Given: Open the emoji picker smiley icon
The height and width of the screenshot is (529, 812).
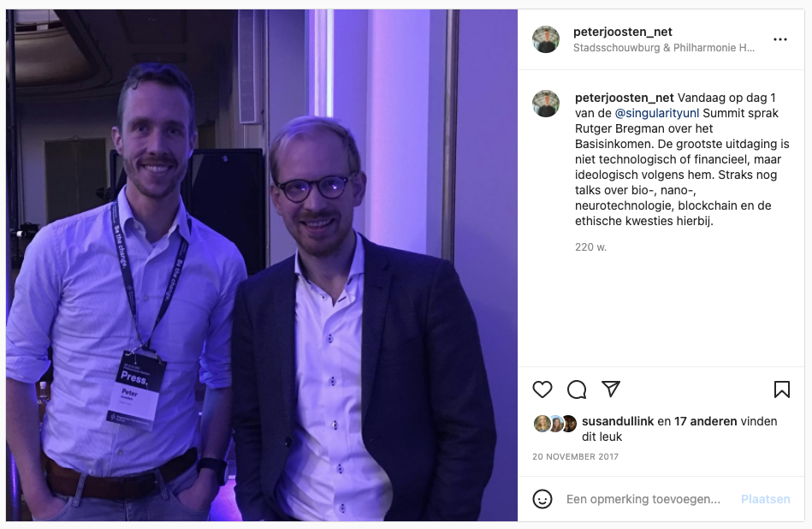Looking at the screenshot, I should (542, 499).
